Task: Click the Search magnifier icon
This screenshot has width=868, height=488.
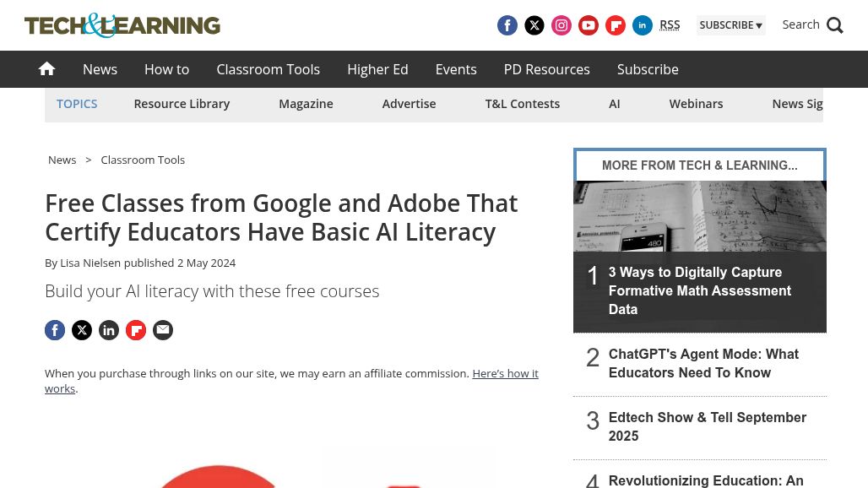Action: pos(835,25)
